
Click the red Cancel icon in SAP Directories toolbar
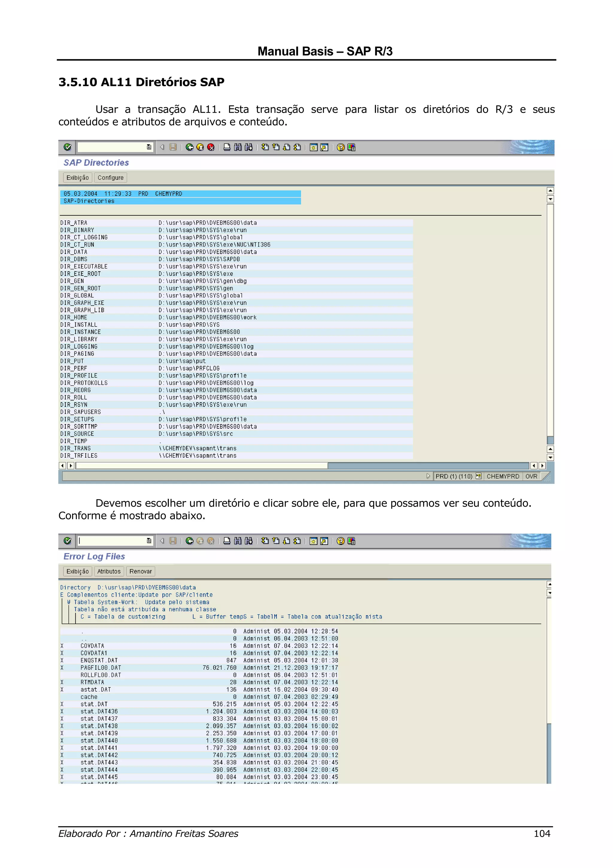pos(211,147)
